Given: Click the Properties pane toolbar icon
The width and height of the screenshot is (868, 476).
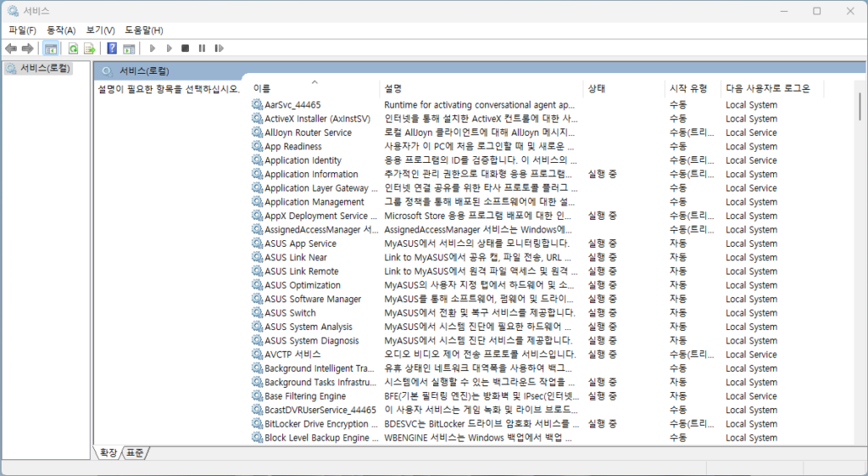Looking at the screenshot, I should pos(129,48).
